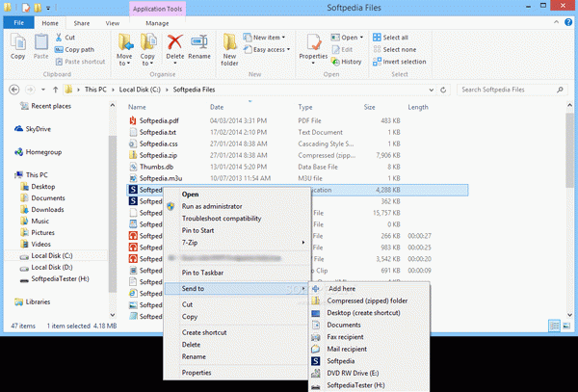Open the recent locations dropdown arrow

coord(43,90)
